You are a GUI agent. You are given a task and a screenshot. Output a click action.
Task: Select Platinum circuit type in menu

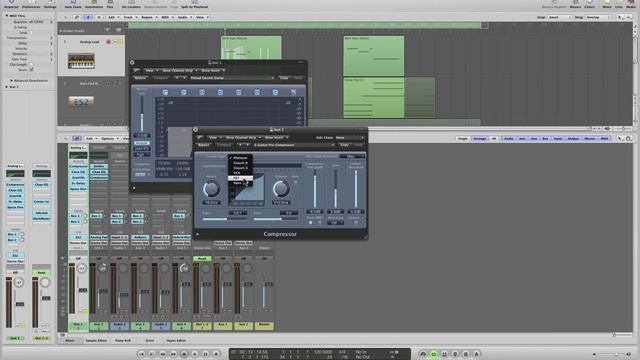(x=240, y=158)
